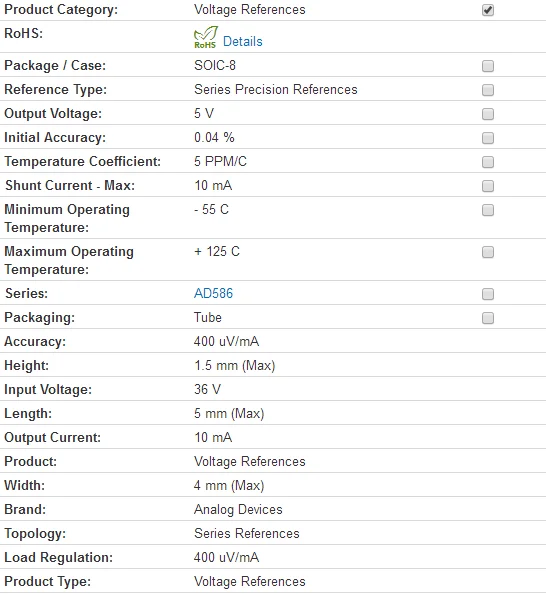Click the Analog Devices brand value

click(238, 510)
